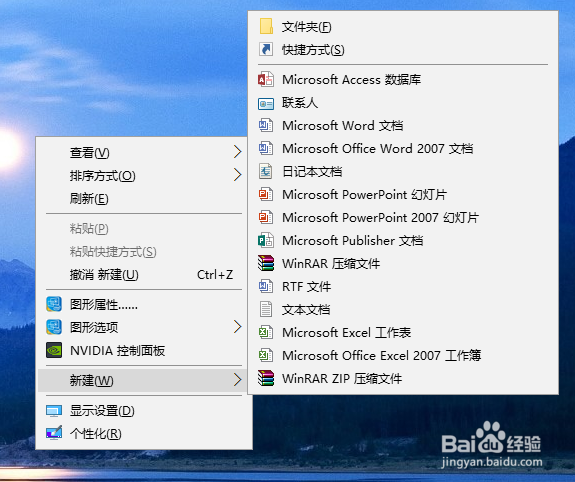Viewport: 575px width, 482px height.
Task: Click the Microsoft Word 文档 icon
Action: 266,125
